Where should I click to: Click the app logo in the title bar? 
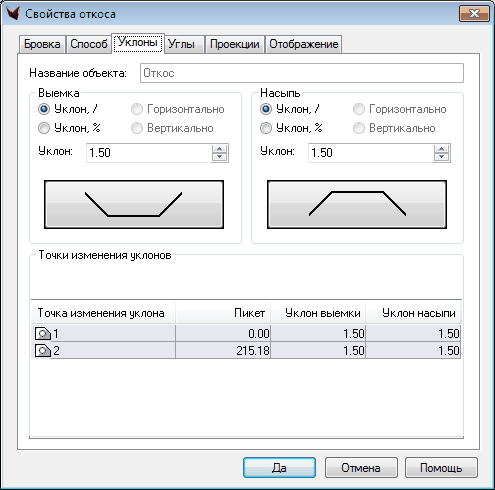click(x=13, y=13)
